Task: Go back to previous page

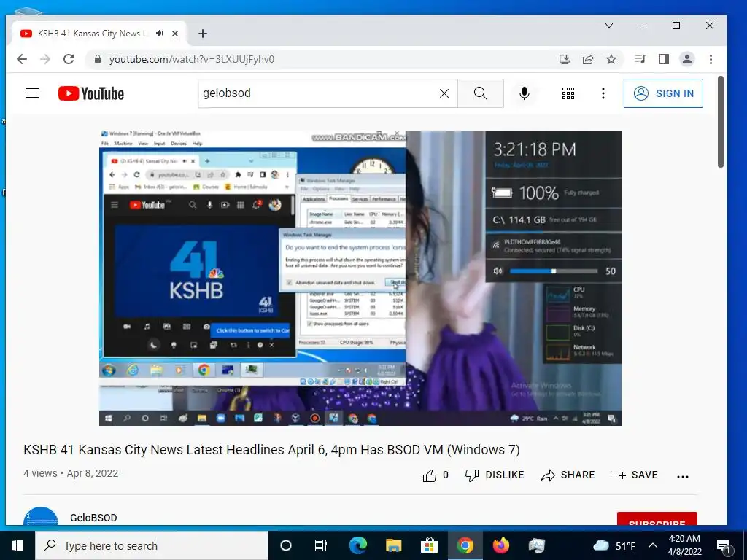Action: (22, 59)
